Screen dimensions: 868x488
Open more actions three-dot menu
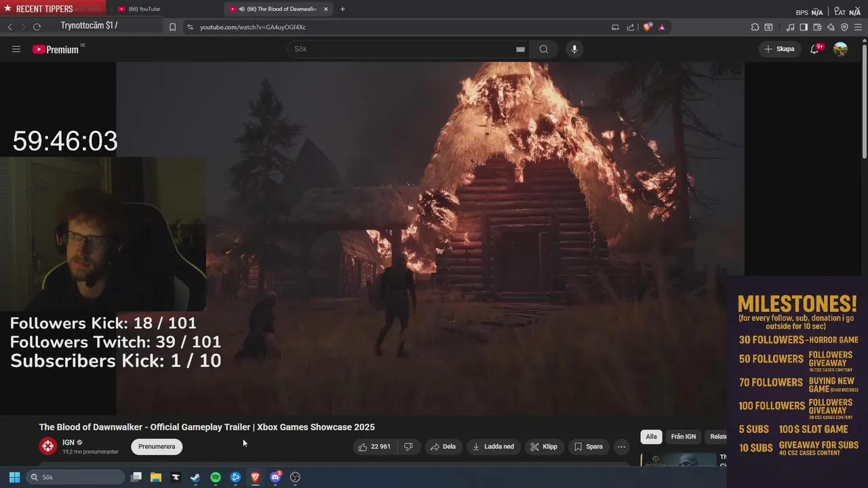tap(621, 447)
